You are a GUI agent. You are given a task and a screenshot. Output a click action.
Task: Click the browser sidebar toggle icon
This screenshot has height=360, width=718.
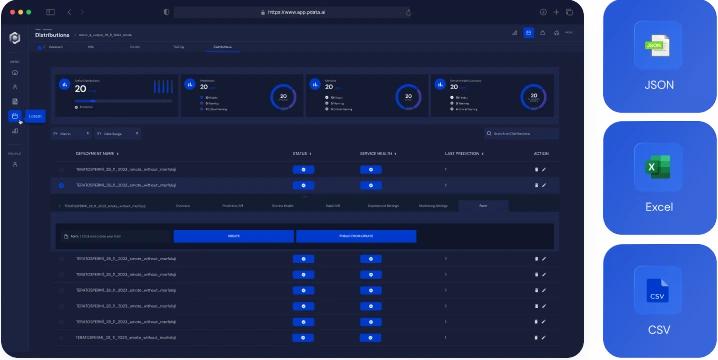(50, 12)
